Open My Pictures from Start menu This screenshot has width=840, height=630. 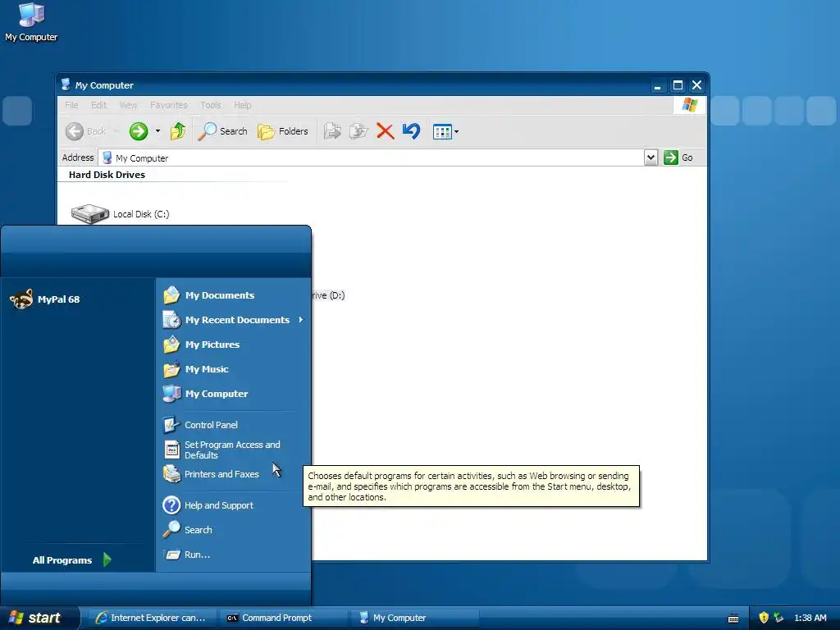coord(212,345)
